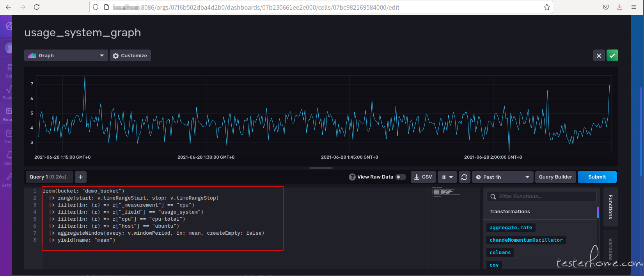
Task: Open the Past 1h time range dropdown
Action: pyautogui.click(x=502, y=177)
